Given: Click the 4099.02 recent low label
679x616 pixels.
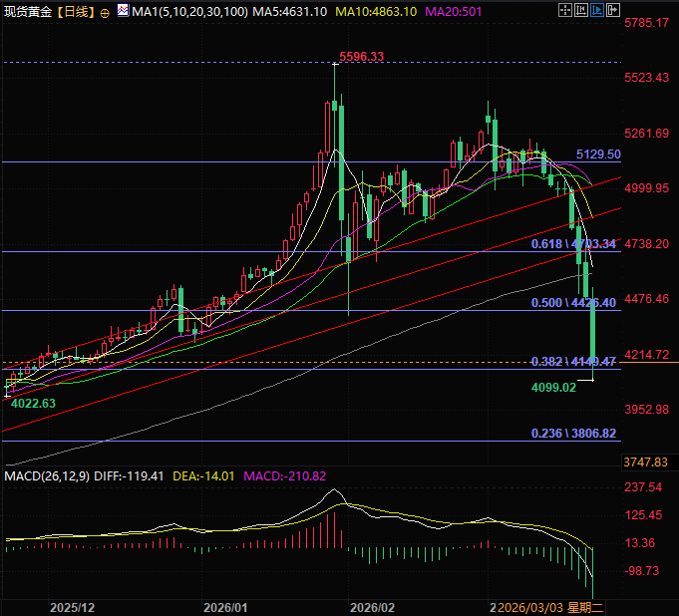Looking at the screenshot, I should click(x=553, y=388).
